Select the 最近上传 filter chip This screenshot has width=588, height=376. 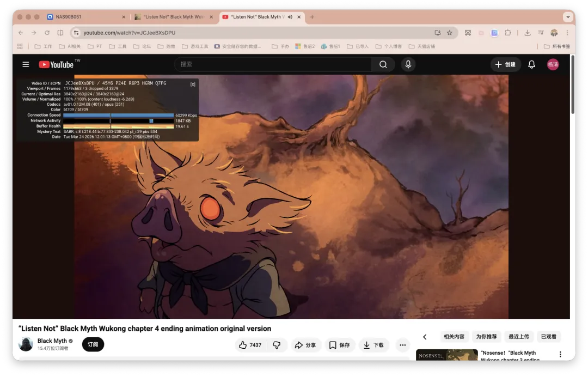coord(519,337)
